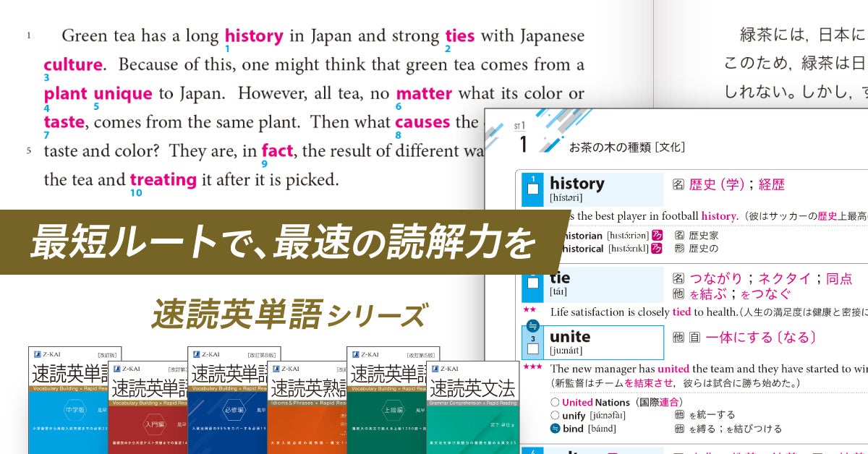
Task: Select the circle beside United Nations
Action: tap(555, 402)
